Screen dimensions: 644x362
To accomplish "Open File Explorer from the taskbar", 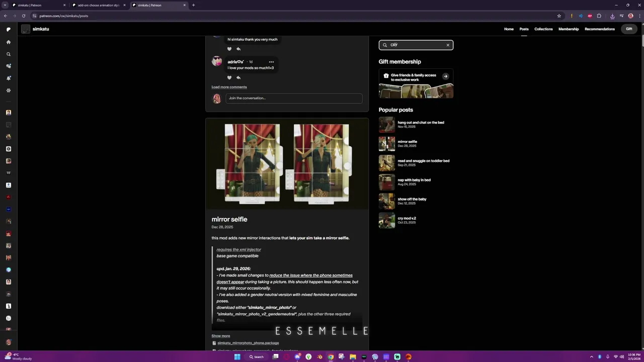I will pyautogui.click(x=353, y=357).
